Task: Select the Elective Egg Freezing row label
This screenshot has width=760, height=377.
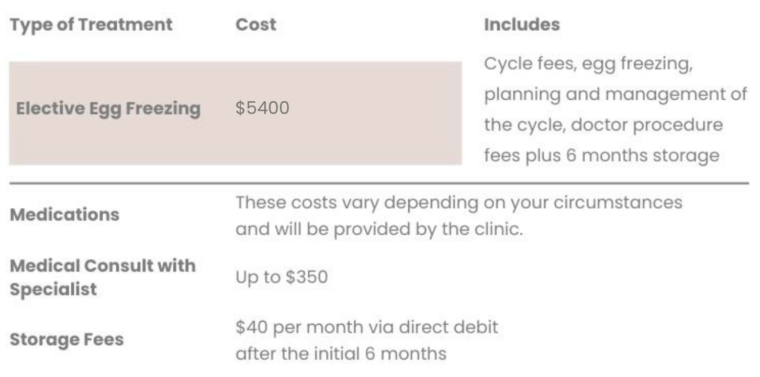Action: 108,109
